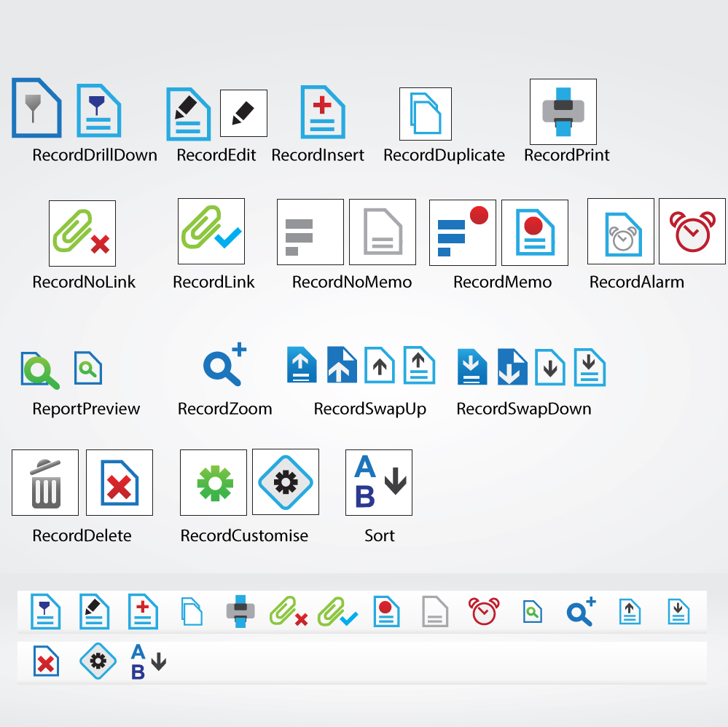Screen dimensions: 728x727
Task: Select the RecordInsert icon with red plus
Action: point(321,113)
